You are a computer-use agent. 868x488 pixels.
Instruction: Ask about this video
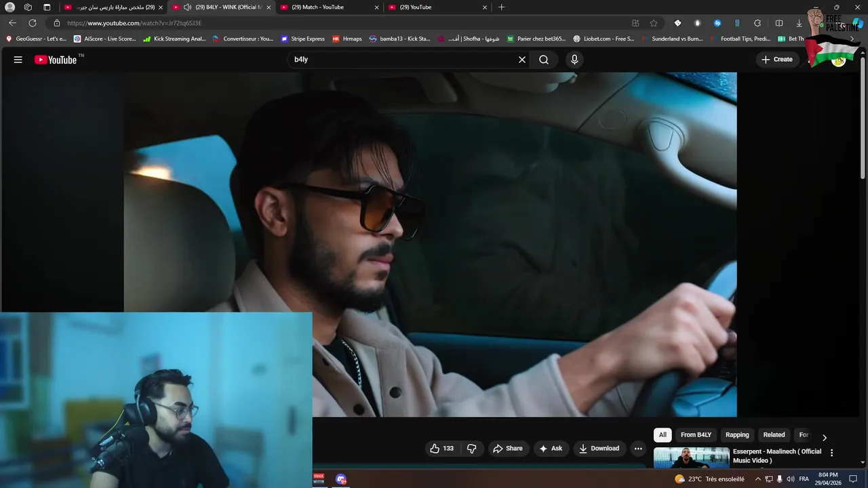(550, 448)
